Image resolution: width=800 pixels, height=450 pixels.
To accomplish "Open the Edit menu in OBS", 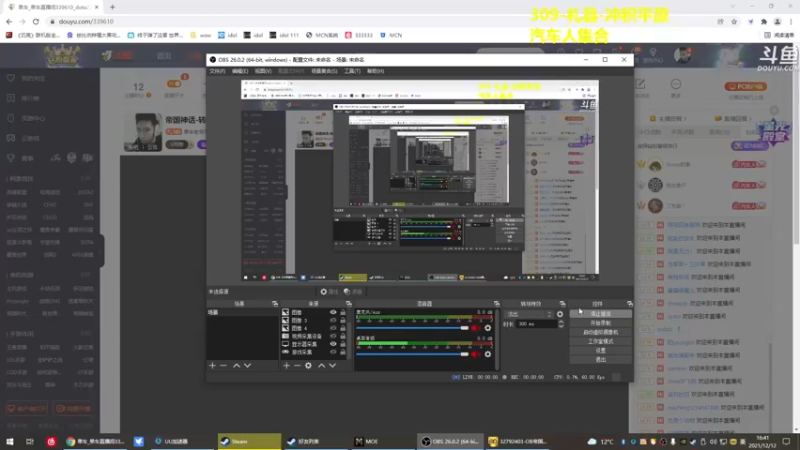I will (x=239, y=71).
